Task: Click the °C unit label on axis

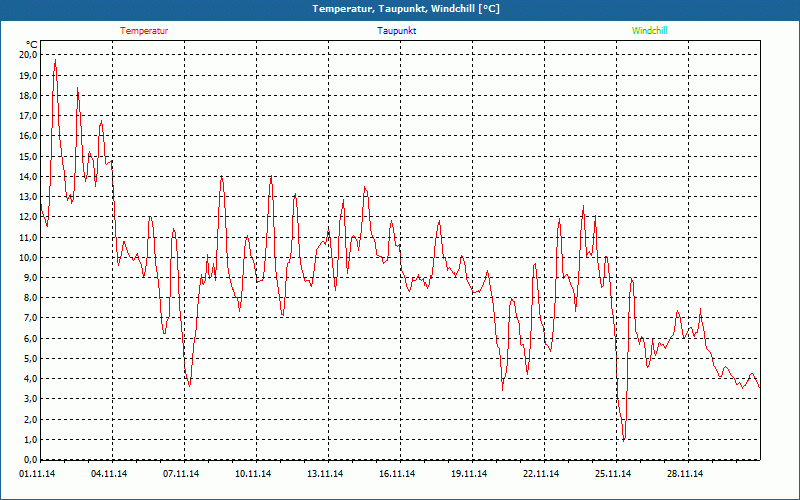Action: click(32, 45)
